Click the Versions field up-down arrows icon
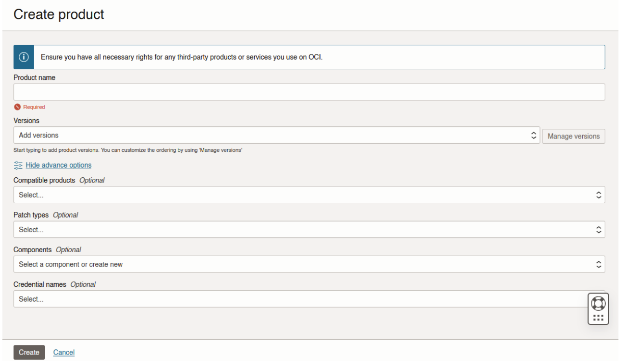Image resolution: width=624 pixels, height=362 pixels. tap(533, 135)
